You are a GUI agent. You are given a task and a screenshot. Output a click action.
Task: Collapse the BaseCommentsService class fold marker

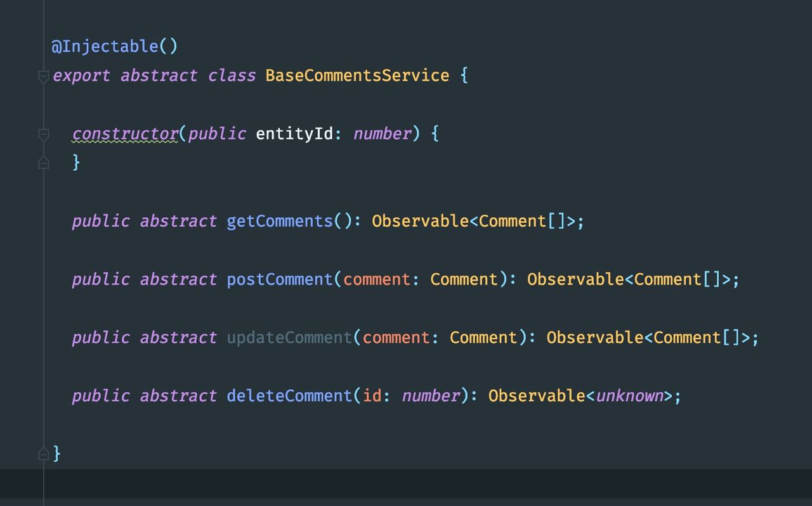[x=43, y=76]
